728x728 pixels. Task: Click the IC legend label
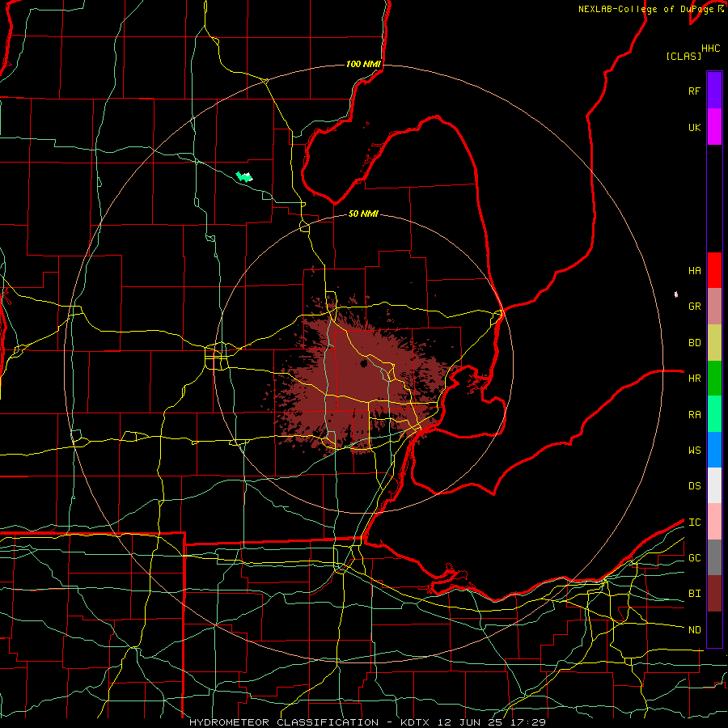[694, 523]
